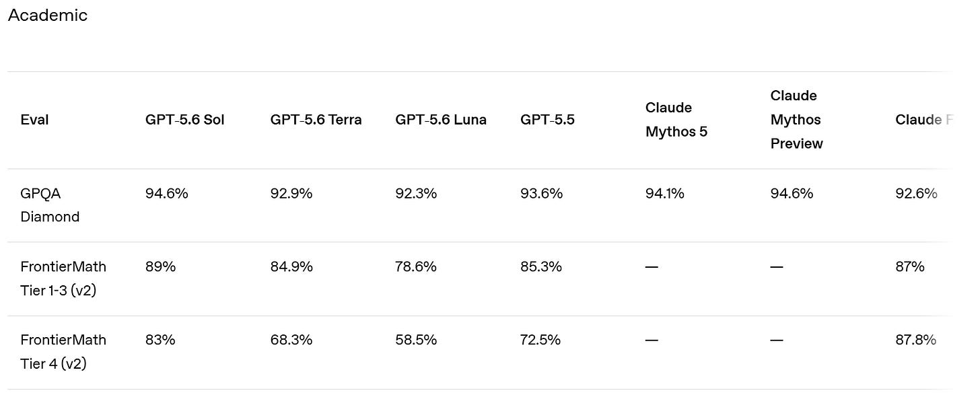The height and width of the screenshot is (399, 980).
Task: Select the Eval column header
Action: [35, 120]
